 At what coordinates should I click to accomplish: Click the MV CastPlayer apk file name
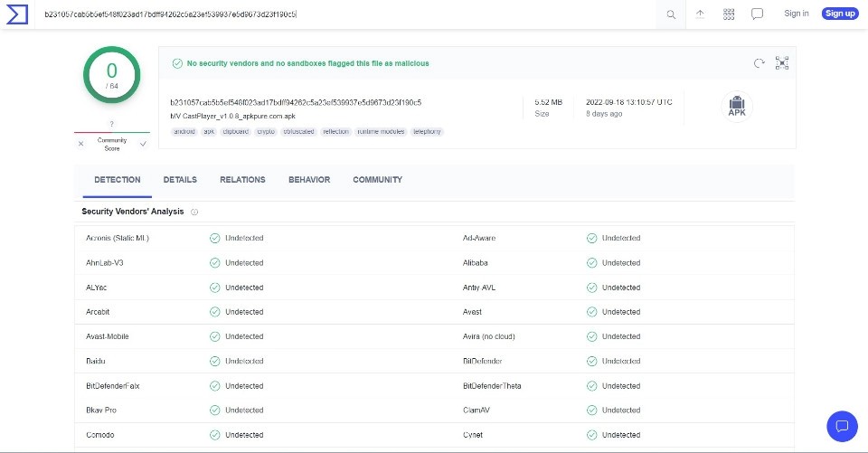click(x=232, y=117)
